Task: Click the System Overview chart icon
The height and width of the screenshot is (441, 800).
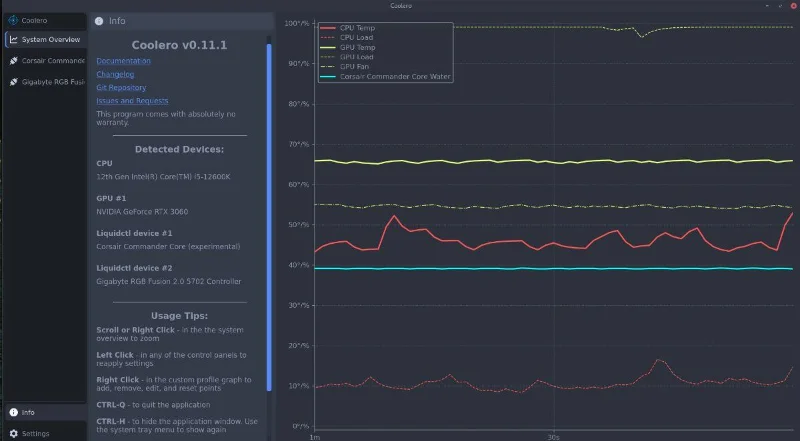Action: [14, 39]
